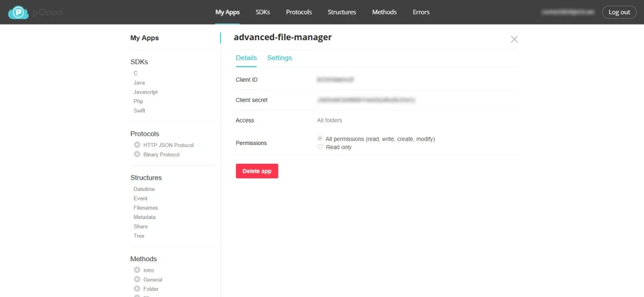Expand the Folder methods section
Image resolution: width=644 pixels, height=297 pixels.
tap(137, 289)
